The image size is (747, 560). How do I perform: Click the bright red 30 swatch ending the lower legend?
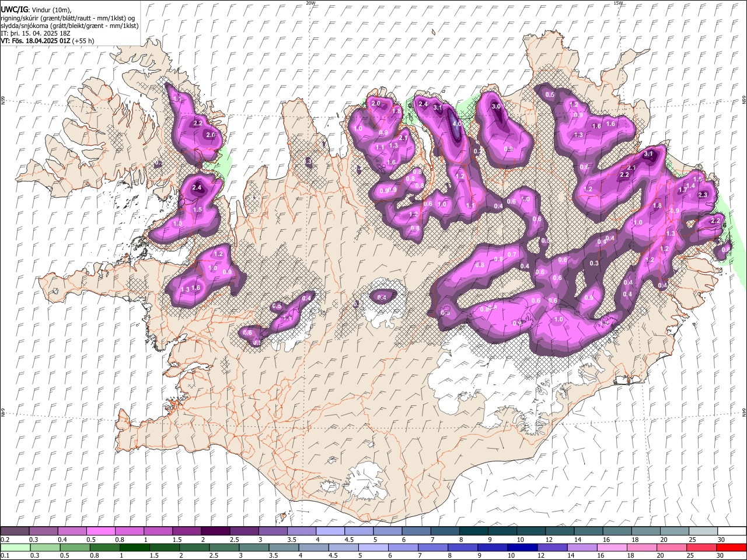[x=732, y=547]
